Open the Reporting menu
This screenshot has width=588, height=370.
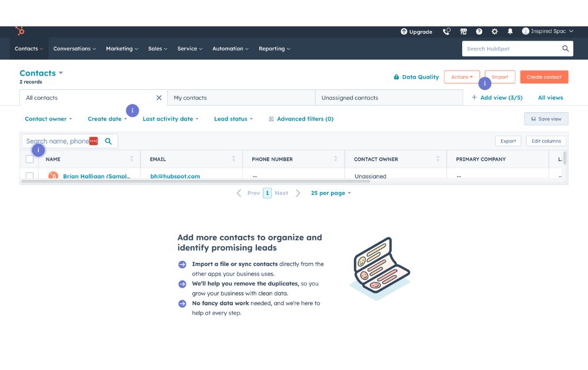[x=274, y=49]
